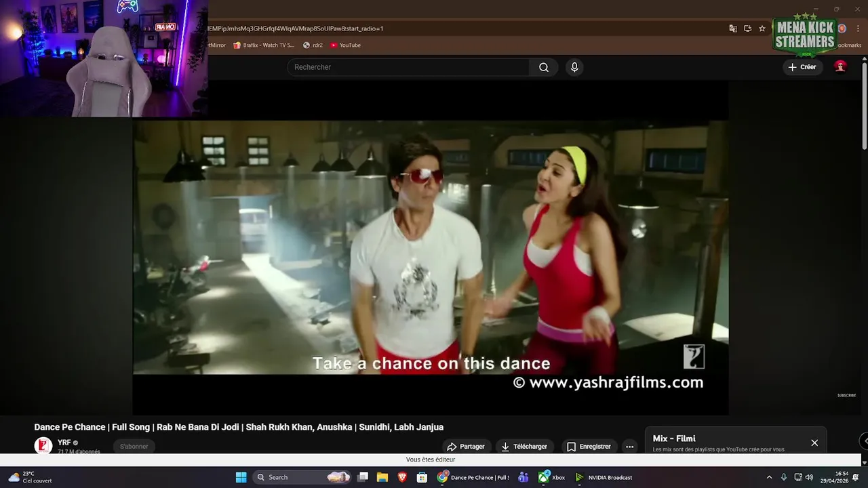
Task: Open the YRF channel name link
Action: click(x=64, y=443)
